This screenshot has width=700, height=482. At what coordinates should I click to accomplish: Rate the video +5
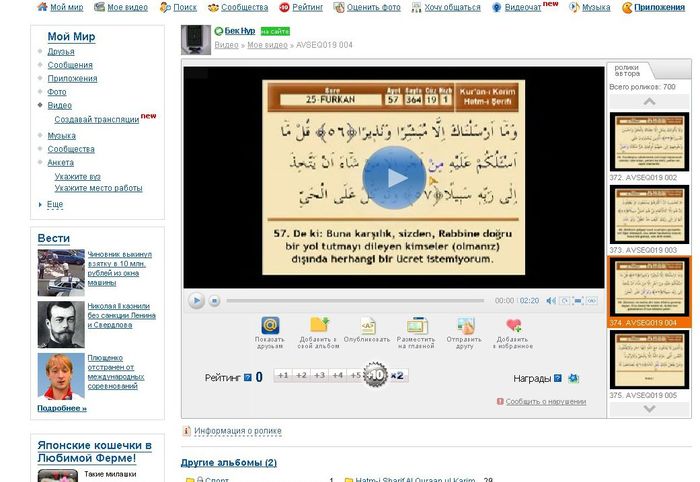pyautogui.click(x=355, y=375)
